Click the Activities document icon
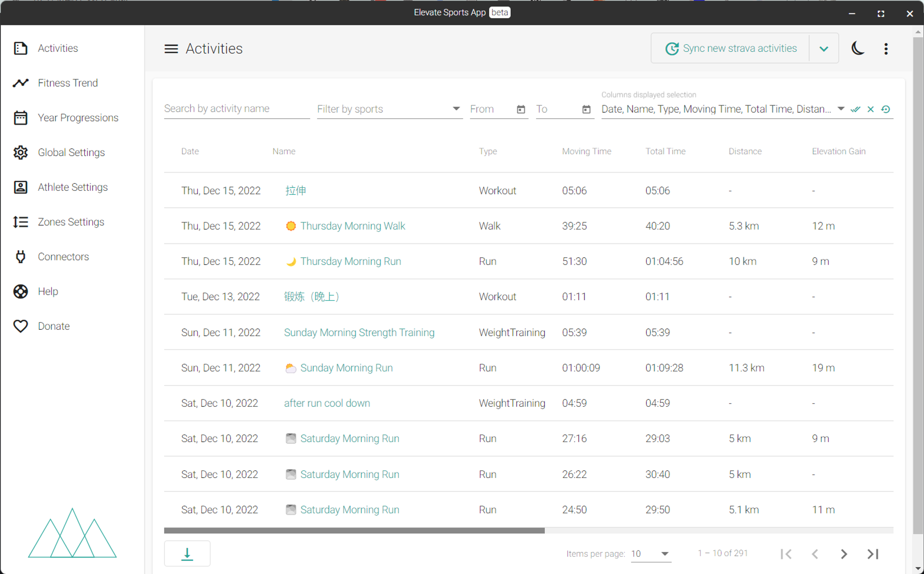 pos(20,48)
